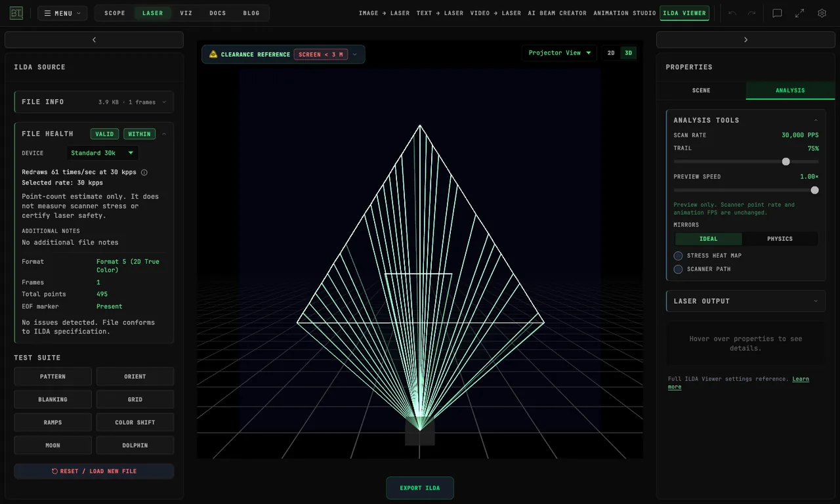Open the Animation Studio tool
Image resolution: width=840 pixels, height=504 pixels.
[625, 13]
